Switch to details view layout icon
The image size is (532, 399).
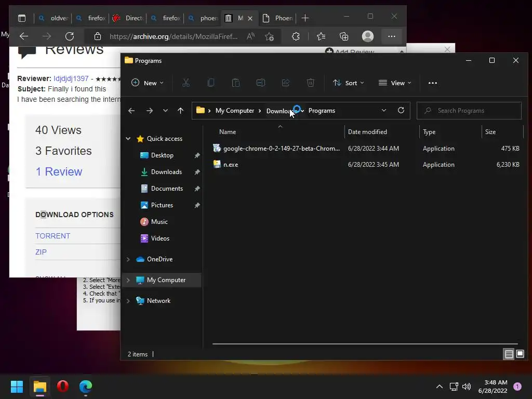509,354
